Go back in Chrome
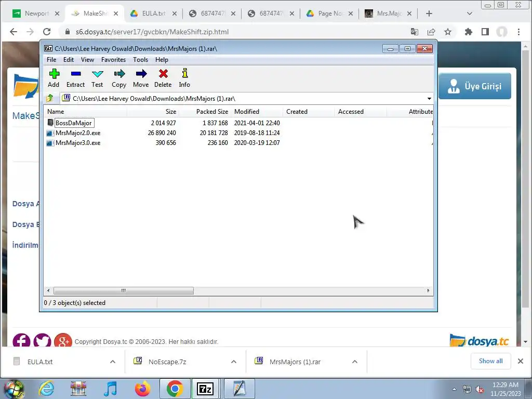 [13, 32]
